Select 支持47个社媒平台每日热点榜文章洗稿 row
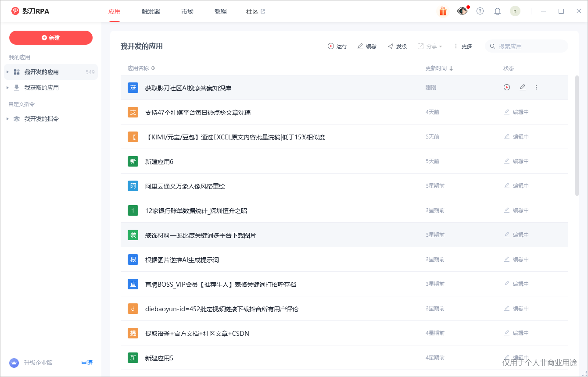This screenshot has width=588, height=377. pyautogui.click(x=344, y=112)
